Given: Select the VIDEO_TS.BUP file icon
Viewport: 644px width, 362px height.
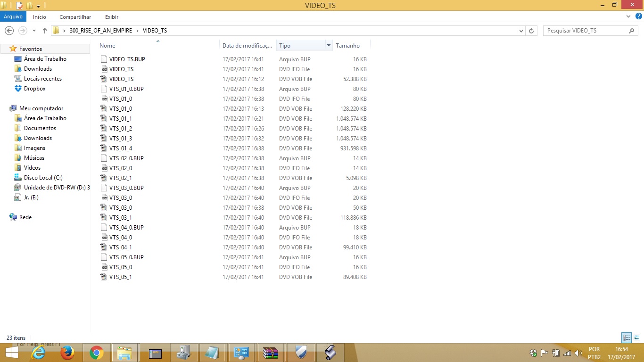Looking at the screenshot, I should [x=104, y=59].
